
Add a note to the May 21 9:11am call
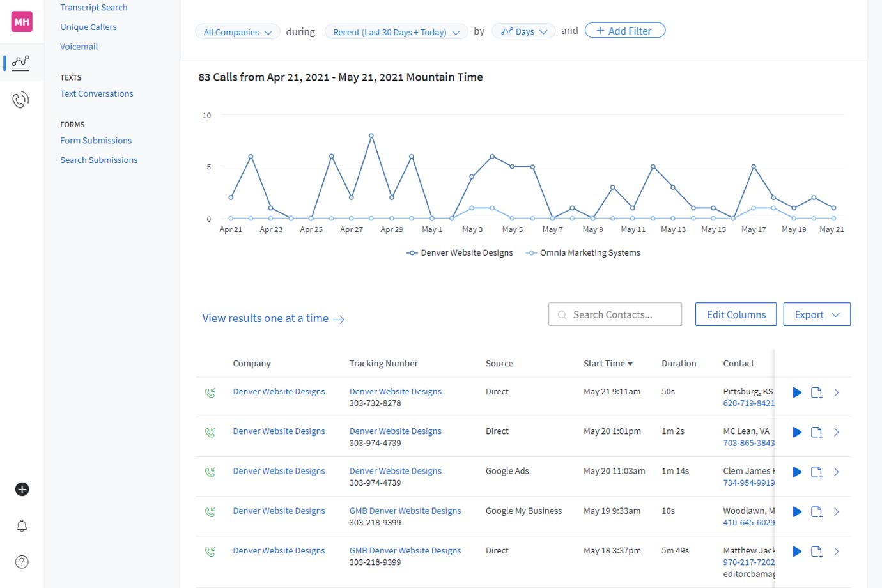pyautogui.click(x=817, y=392)
